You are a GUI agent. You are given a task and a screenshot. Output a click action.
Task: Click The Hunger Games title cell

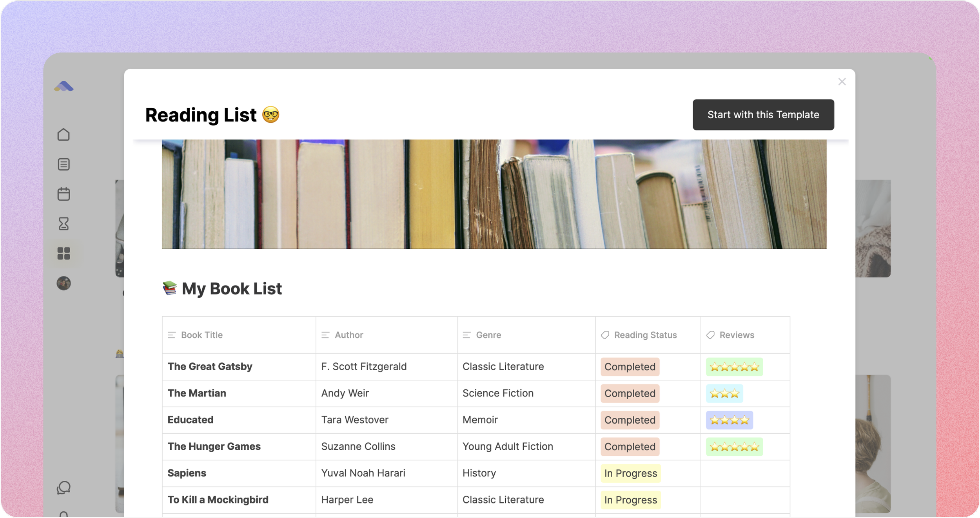tap(214, 446)
